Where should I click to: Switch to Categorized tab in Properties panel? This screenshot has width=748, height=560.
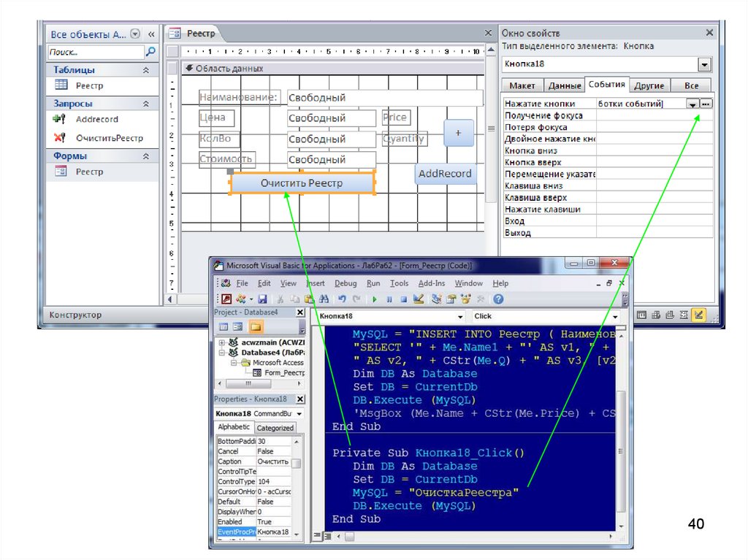[275, 428]
